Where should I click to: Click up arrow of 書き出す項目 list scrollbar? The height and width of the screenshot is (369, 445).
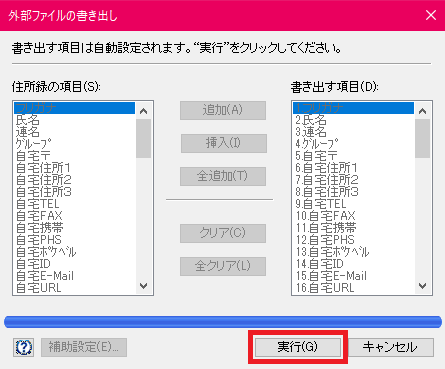pyautogui.click(x=423, y=111)
